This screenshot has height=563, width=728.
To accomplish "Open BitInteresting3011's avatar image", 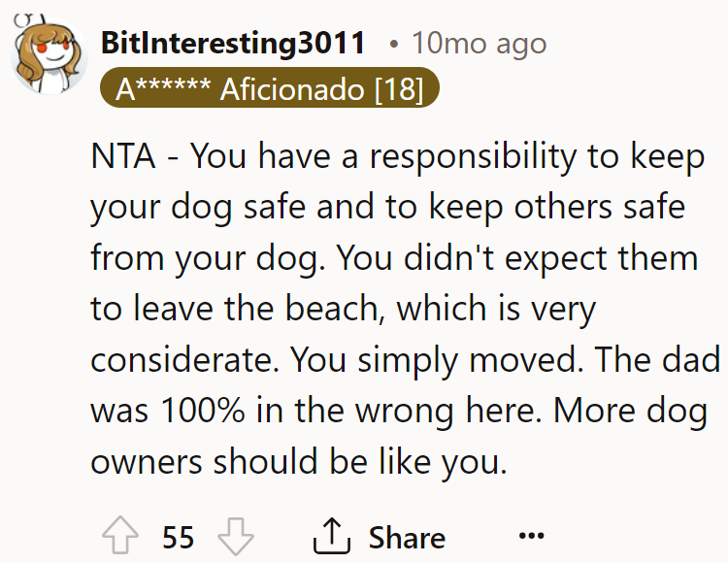I will pyautogui.click(x=49, y=54).
